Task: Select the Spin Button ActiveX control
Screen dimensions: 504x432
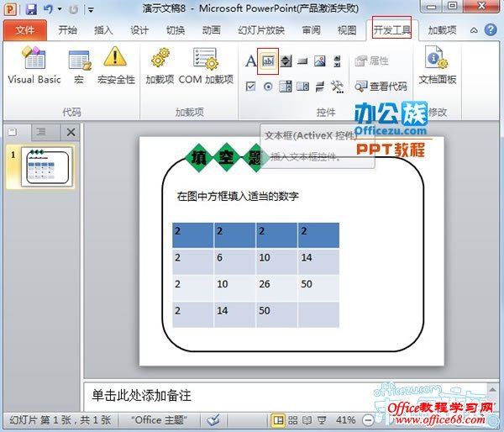Action: click(286, 61)
